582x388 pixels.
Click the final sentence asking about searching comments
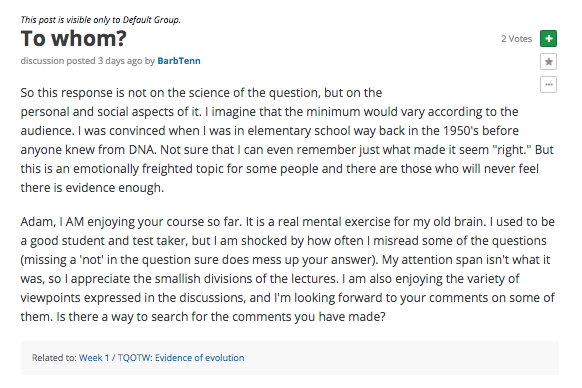click(x=220, y=317)
